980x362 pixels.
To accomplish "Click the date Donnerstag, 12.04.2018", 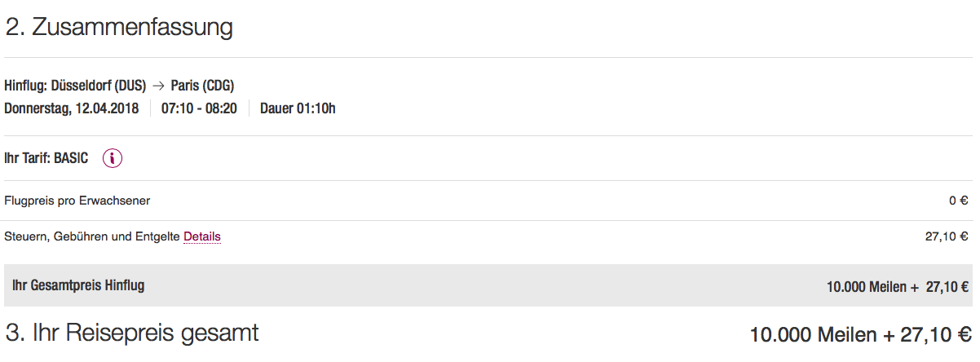I will [x=72, y=108].
